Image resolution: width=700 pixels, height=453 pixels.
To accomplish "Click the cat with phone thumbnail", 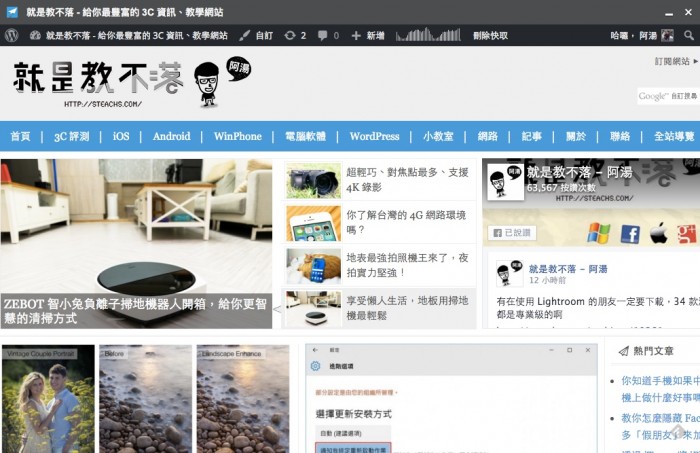I will point(313,266).
